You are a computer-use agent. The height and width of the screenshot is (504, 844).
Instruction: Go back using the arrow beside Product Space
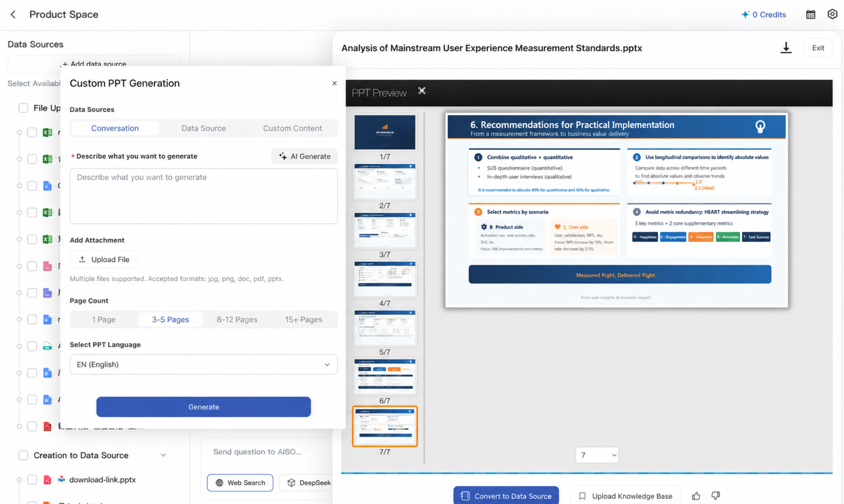13,14
